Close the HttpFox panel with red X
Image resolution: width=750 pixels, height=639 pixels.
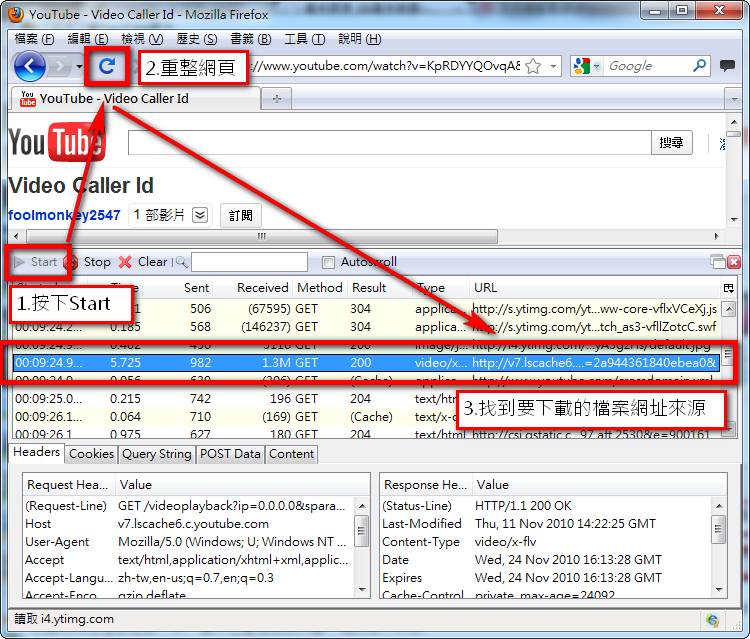click(734, 262)
